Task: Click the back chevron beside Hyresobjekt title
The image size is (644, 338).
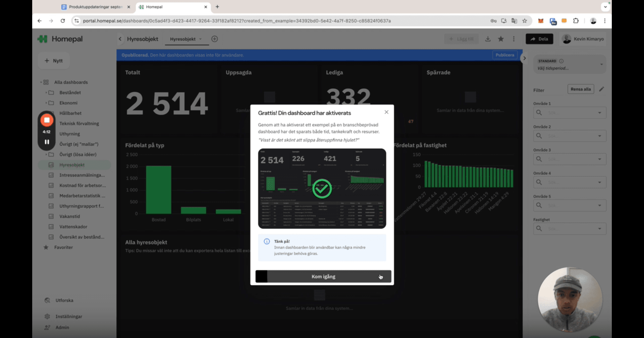Action: click(x=120, y=39)
